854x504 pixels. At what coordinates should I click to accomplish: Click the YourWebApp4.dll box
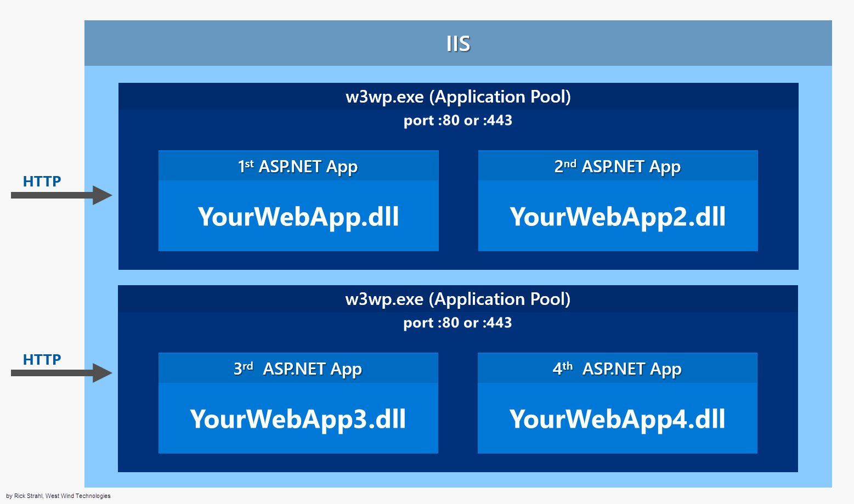pos(618,420)
